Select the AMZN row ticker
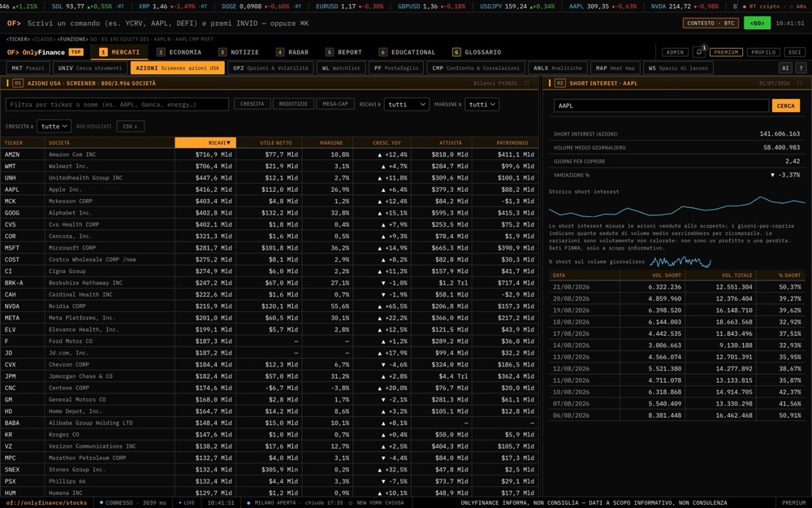 (12, 154)
